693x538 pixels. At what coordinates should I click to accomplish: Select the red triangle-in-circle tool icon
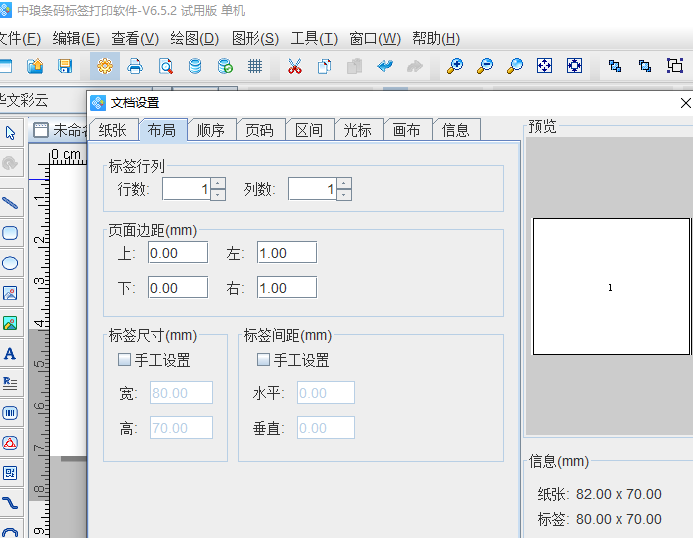(x=10, y=443)
